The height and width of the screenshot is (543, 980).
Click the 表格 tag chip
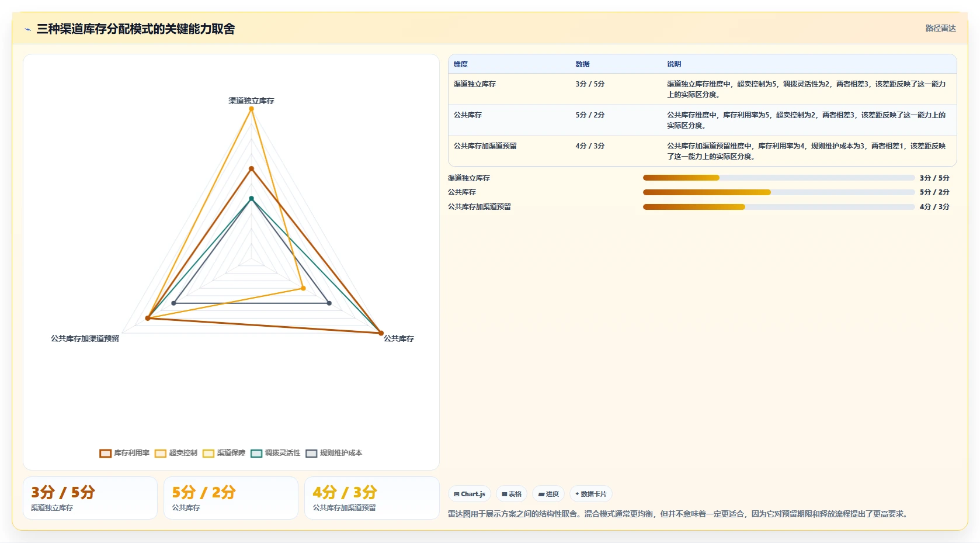(512, 494)
